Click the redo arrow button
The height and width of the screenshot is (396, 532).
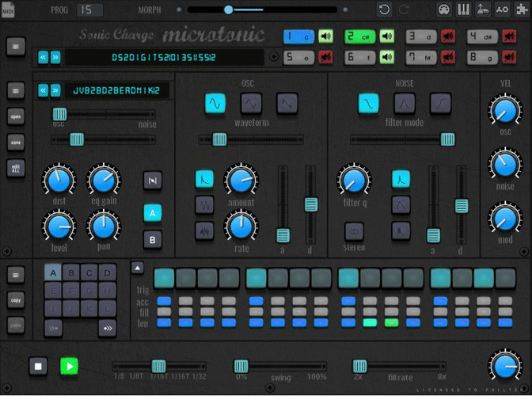point(404,10)
